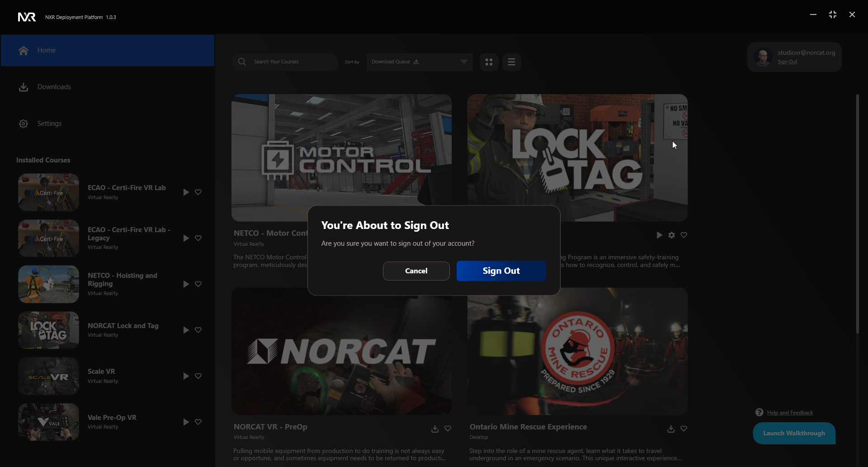Favorite the Ontario Mine Rescue Experience
This screenshot has height=467, width=868.
(x=684, y=429)
